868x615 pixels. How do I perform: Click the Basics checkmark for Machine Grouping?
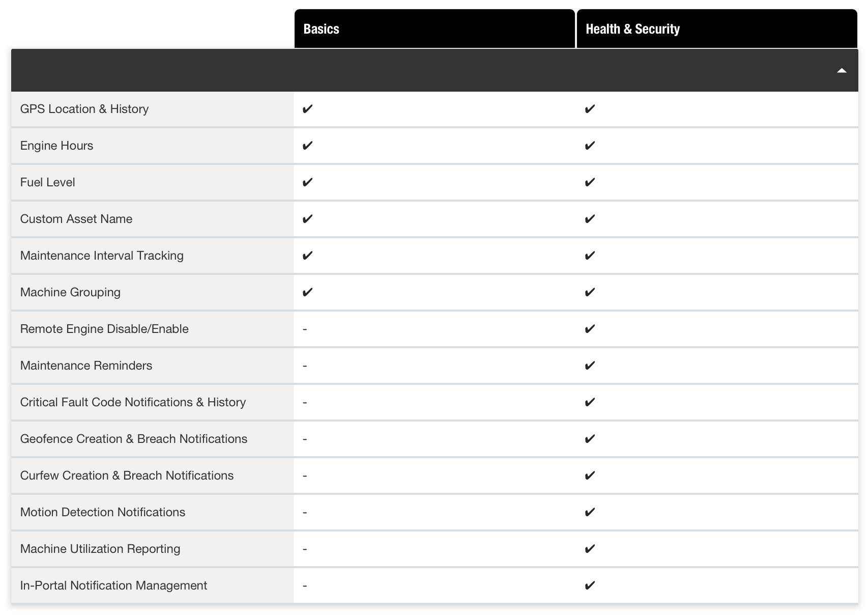coord(307,292)
